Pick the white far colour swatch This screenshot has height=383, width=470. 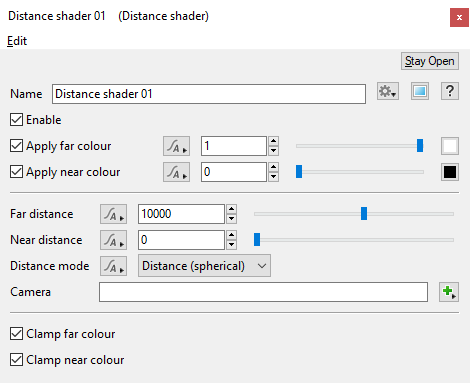(450, 146)
